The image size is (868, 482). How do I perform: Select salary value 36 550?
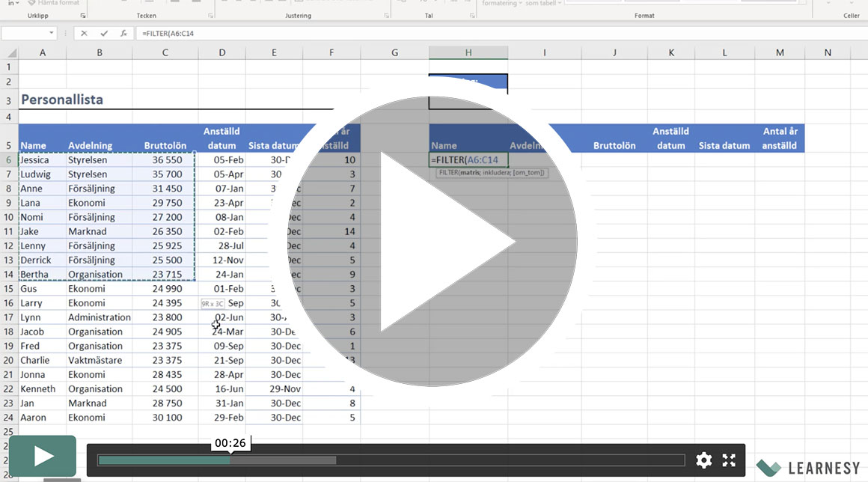coord(165,160)
